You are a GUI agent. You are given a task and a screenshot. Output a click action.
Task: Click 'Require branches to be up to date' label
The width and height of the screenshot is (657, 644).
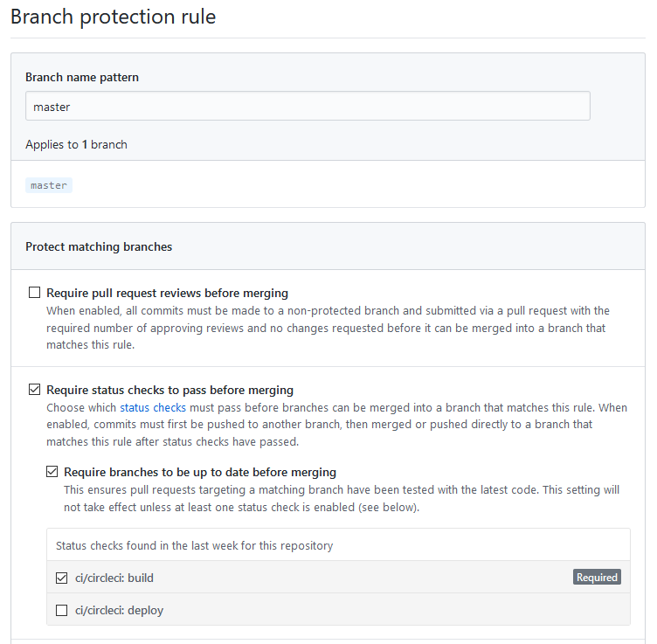(x=200, y=472)
